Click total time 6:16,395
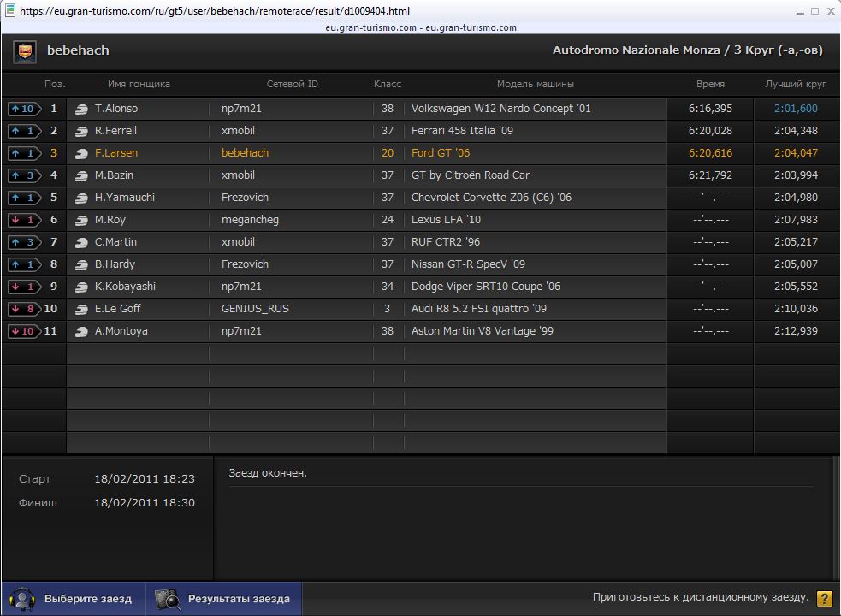Image resolution: width=841 pixels, height=616 pixels. coord(710,109)
